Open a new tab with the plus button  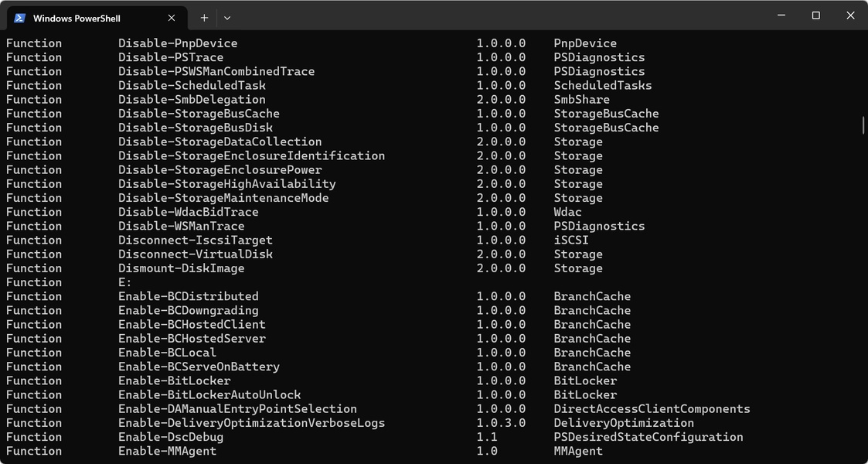[x=204, y=18]
